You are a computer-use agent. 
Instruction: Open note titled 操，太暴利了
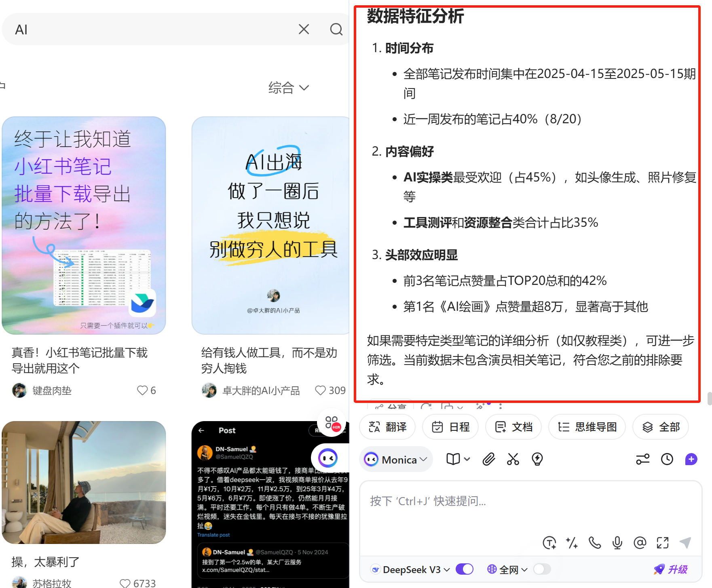click(x=46, y=562)
